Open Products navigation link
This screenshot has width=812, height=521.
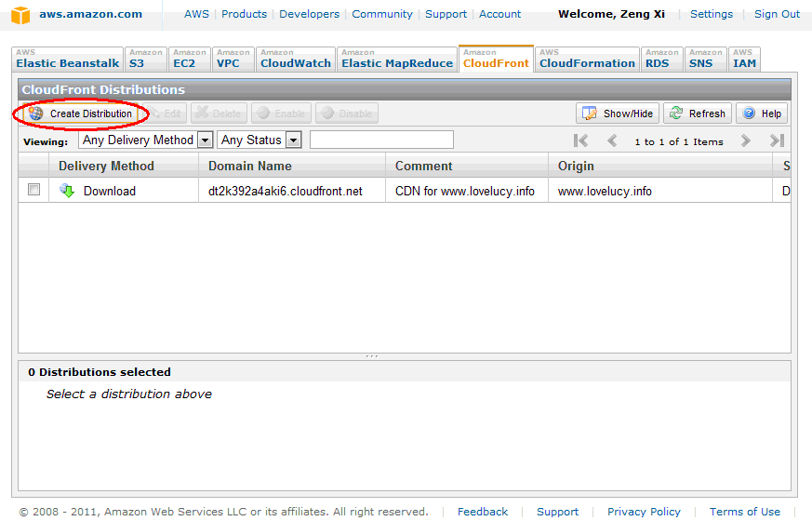click(244, 14)
